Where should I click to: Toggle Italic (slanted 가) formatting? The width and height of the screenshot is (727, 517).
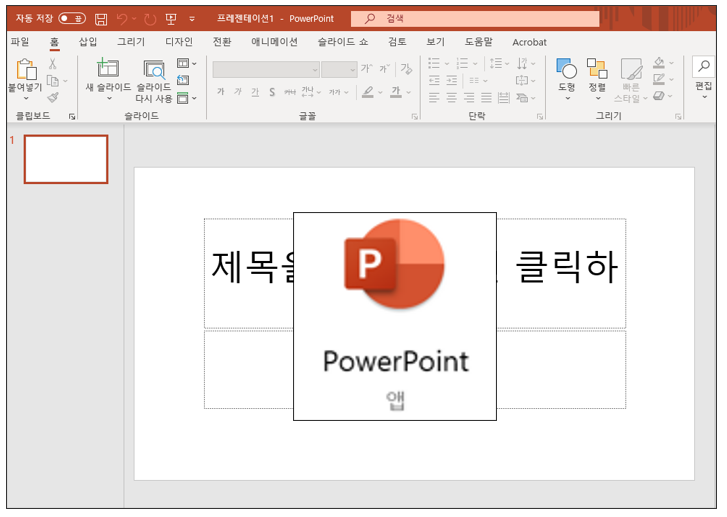click(x=238, y=92)
